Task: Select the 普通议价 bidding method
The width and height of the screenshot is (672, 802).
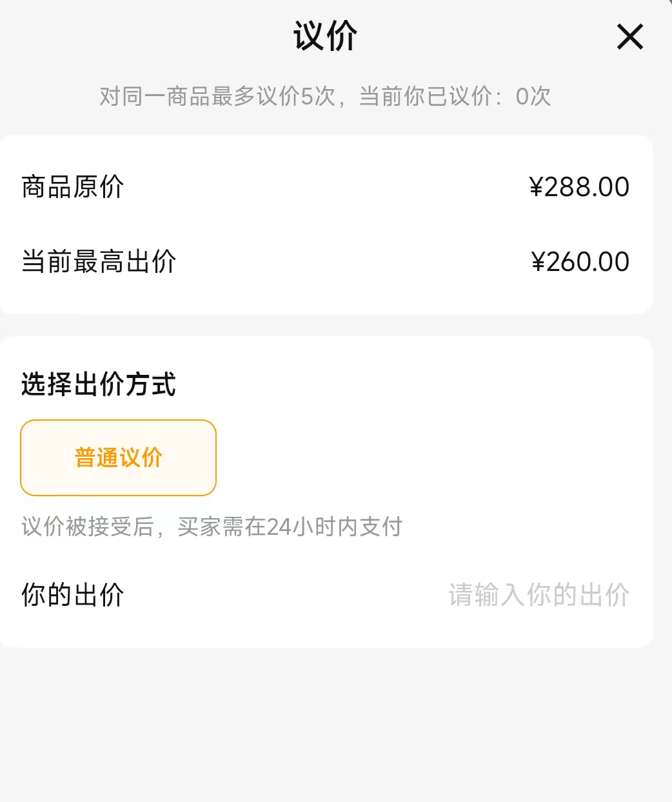Action: (118, 458)
